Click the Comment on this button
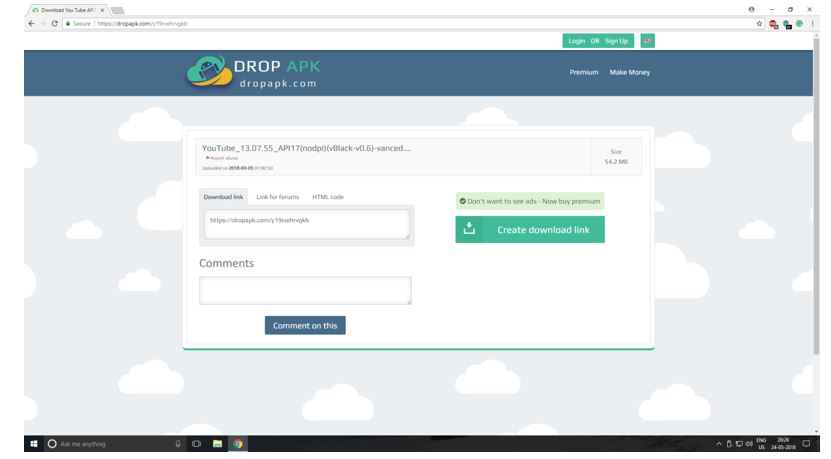 pyautogui.click(x=305, y=325)
